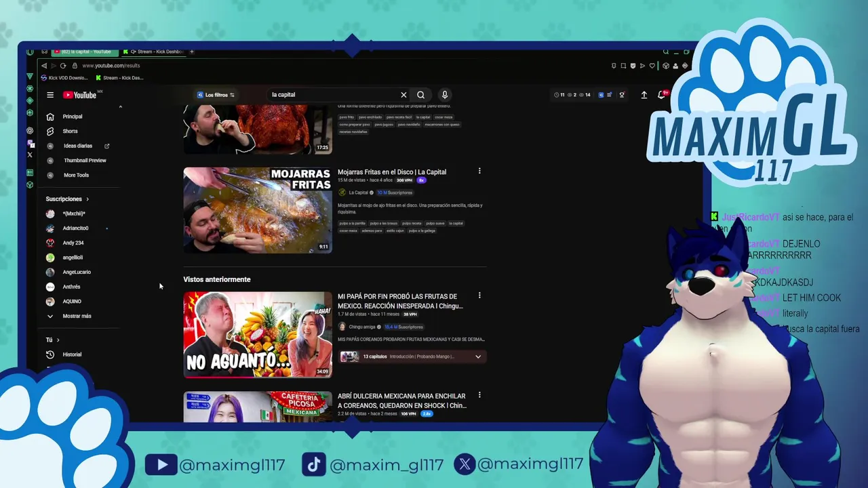Open NO AGUANTÓ video thumbnail
This screenshot has height=488, width=868.
(258, 334)
